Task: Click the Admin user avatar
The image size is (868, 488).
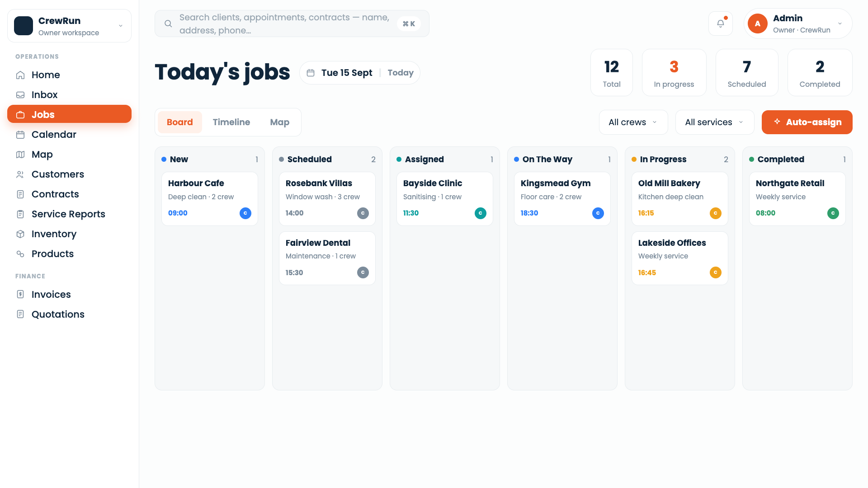Action: click(x=758, y=23)
